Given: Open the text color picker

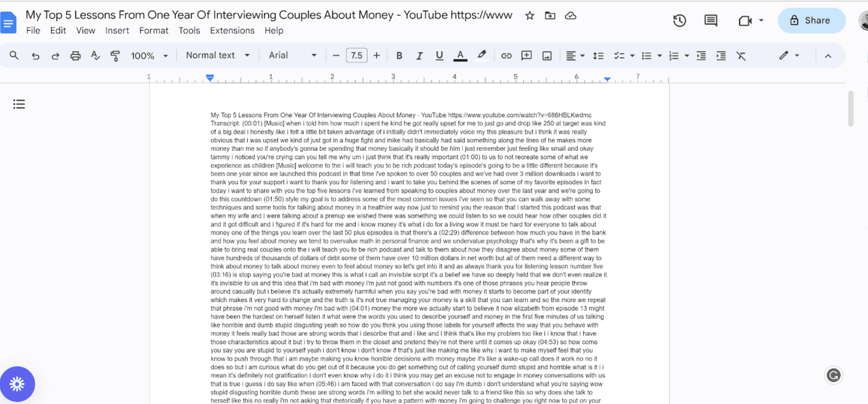Looking at the screenshot, I should pos(460,56).
